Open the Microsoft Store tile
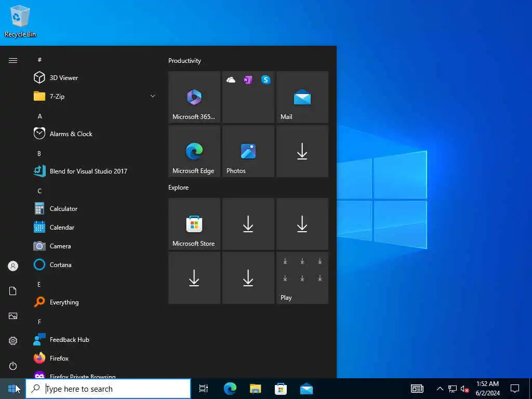Image resolution: width=532 pixels, height=399 pixels. [194, 224]
